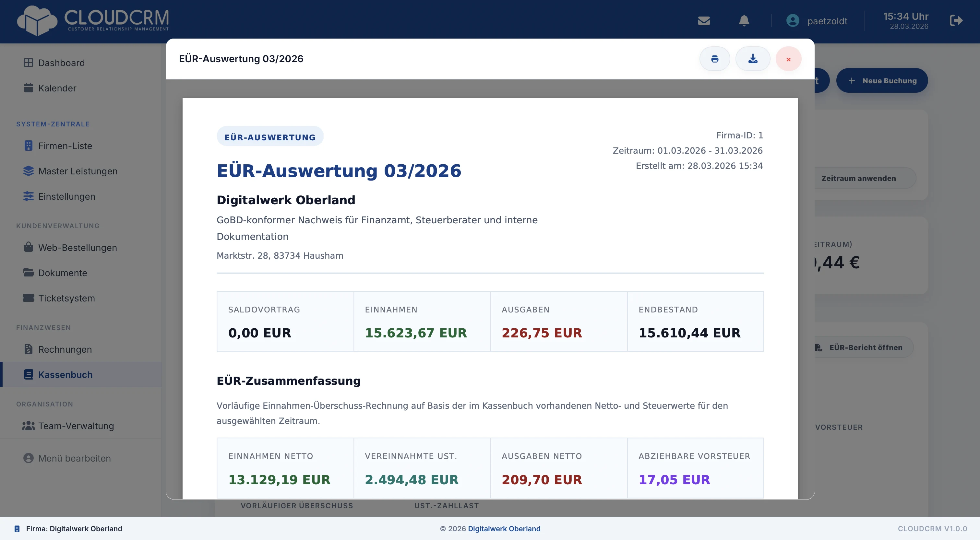Screen dimensions: 980x540
Task: Open Dashboard in the sidebar
Action: tap(81, 63)
